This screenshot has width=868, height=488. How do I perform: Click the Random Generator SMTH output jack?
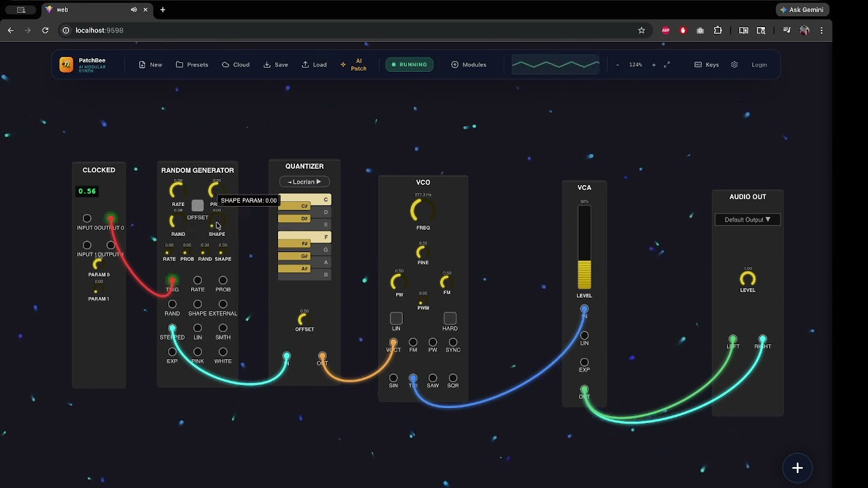pyautogui.click(x=222, y=328)
